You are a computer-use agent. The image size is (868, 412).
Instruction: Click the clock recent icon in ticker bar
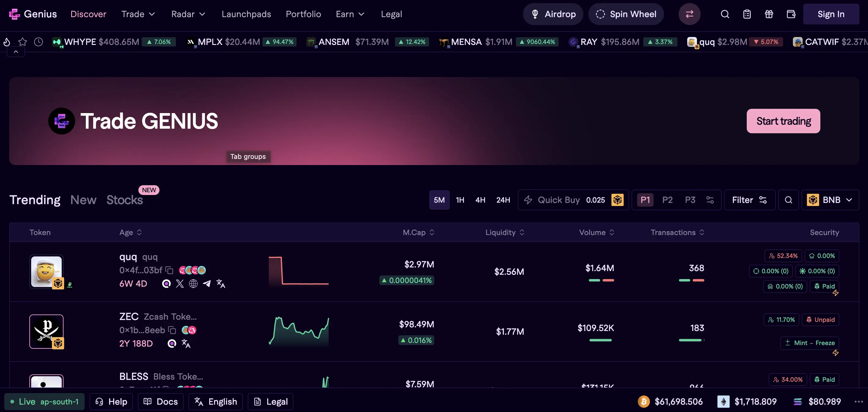[x=39, y=42]
